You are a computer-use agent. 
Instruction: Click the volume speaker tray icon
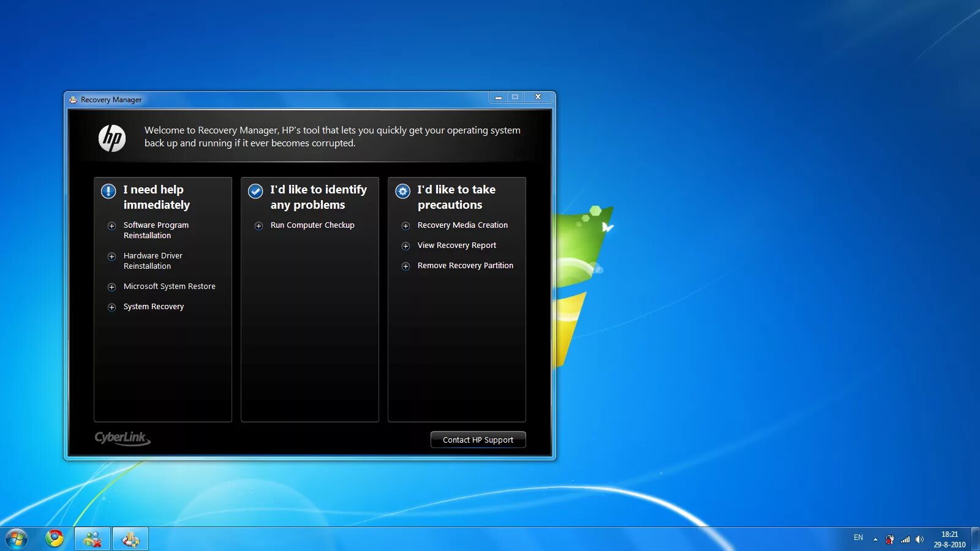[919, 539]
